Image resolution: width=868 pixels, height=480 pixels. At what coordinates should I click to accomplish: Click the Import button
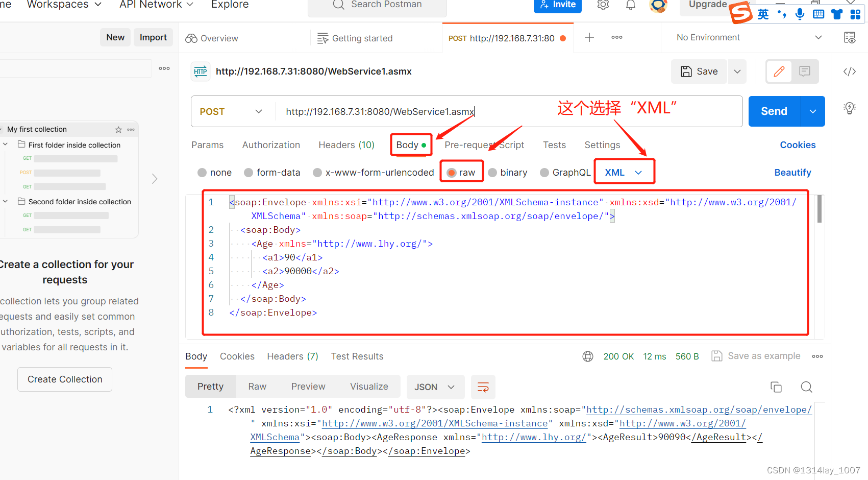click(153, 37)
